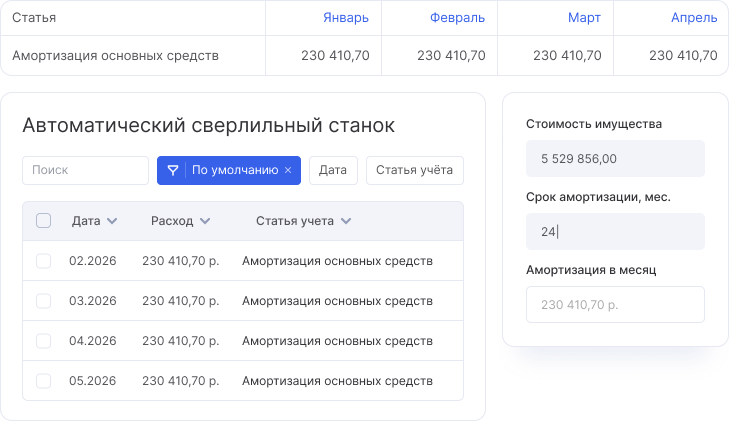Click the Стоимость имущества input field
The image size is (753, 446).
pos(615,159)
